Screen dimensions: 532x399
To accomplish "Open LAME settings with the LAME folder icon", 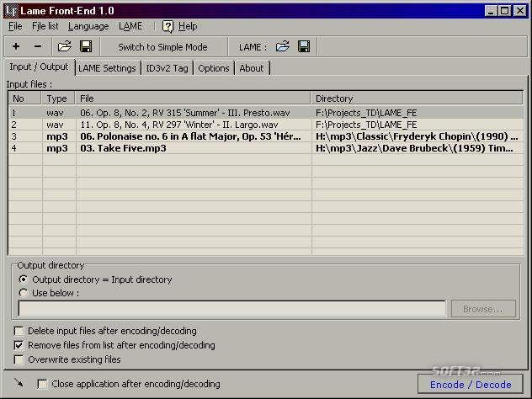I will tap(283, 46).
